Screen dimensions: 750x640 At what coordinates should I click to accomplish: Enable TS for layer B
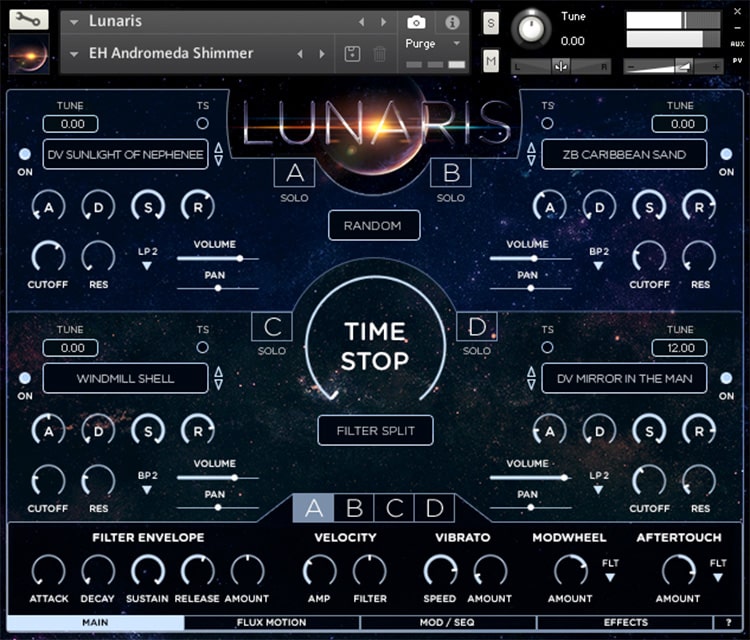click(x=547, y=123)
